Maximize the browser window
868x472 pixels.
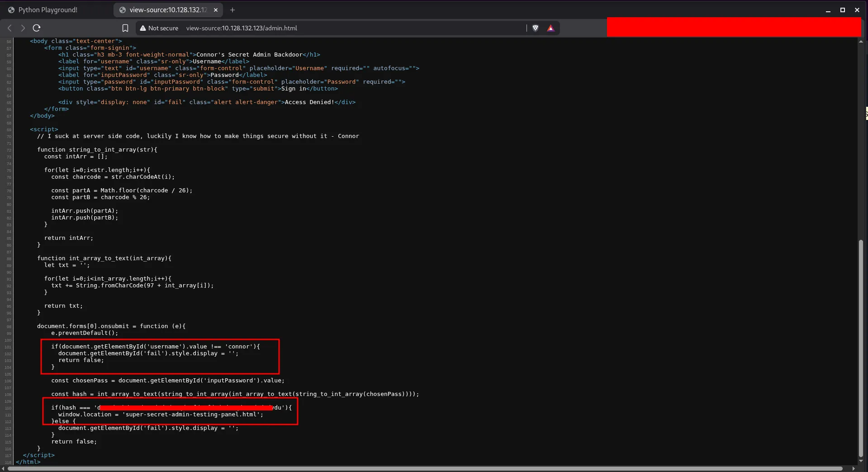coord(843,10)
